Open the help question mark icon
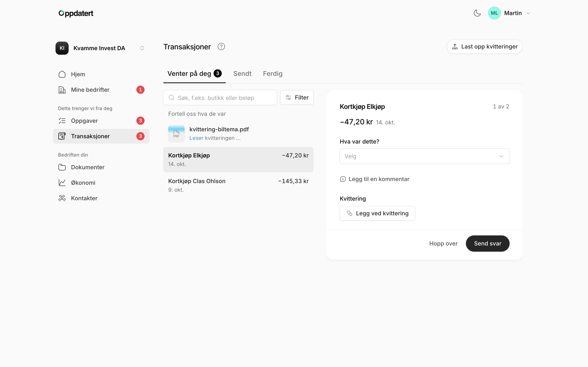 221,47
